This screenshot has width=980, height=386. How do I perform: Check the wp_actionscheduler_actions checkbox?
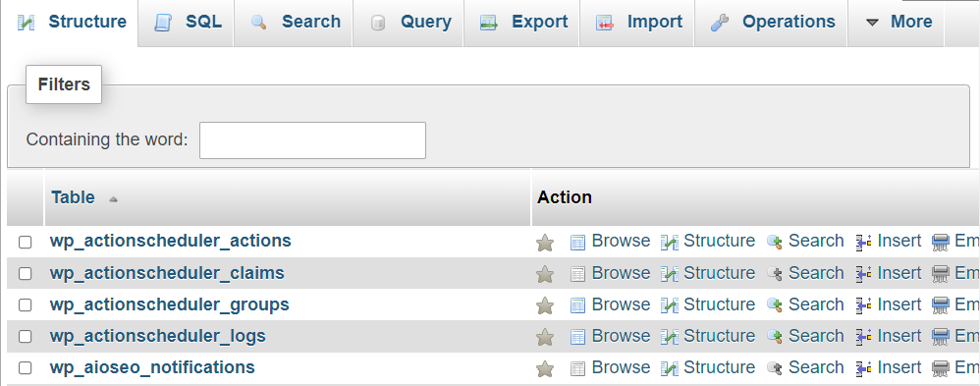point(25,243)
